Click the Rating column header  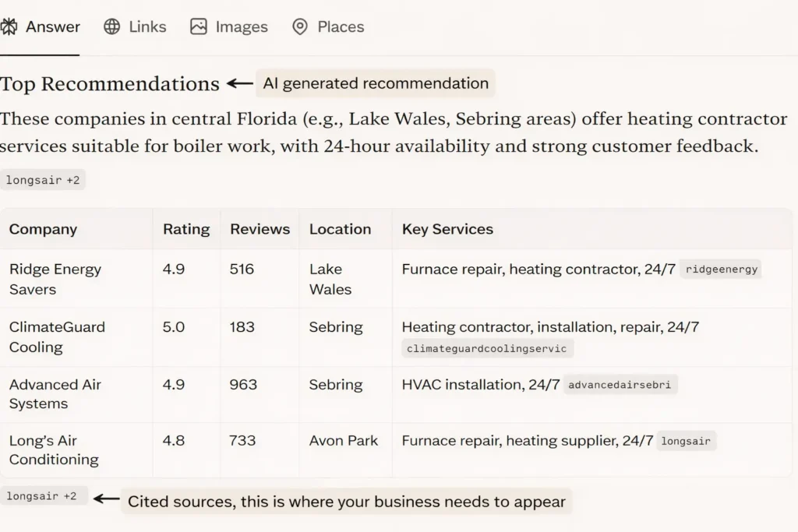click(185, 229)
